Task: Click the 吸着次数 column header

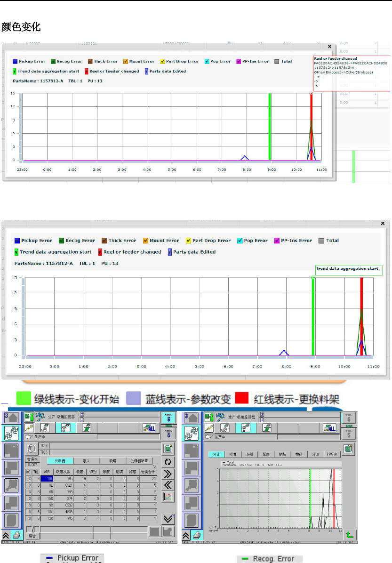Action: tap(64, 472)
